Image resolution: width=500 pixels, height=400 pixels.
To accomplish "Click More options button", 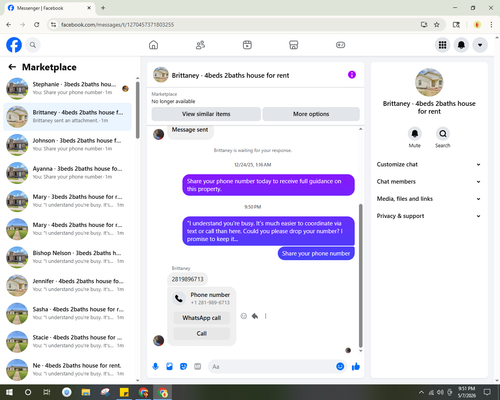I will tap(311, 114).
